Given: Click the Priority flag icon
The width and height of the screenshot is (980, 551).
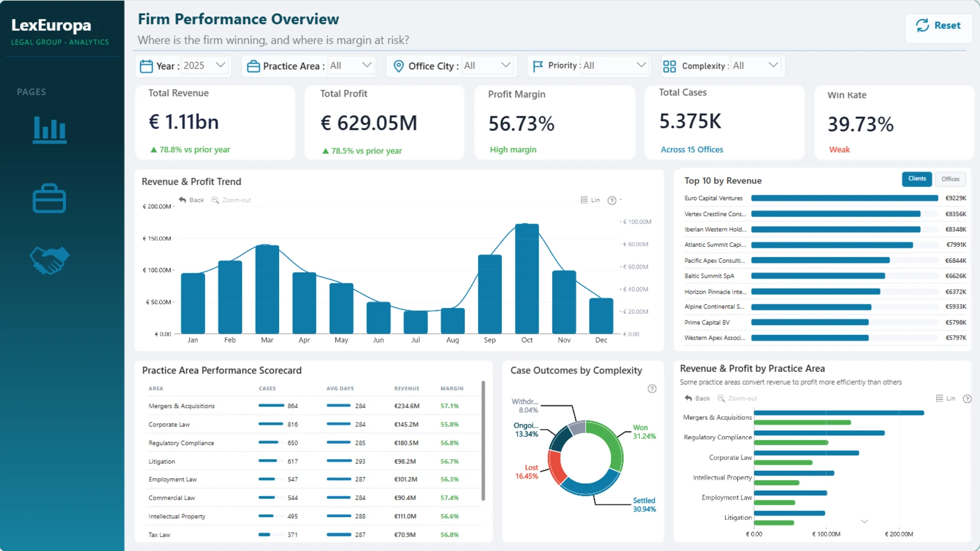Looking at the screenshot, I should pyautogui.click(x=538, y=66).
